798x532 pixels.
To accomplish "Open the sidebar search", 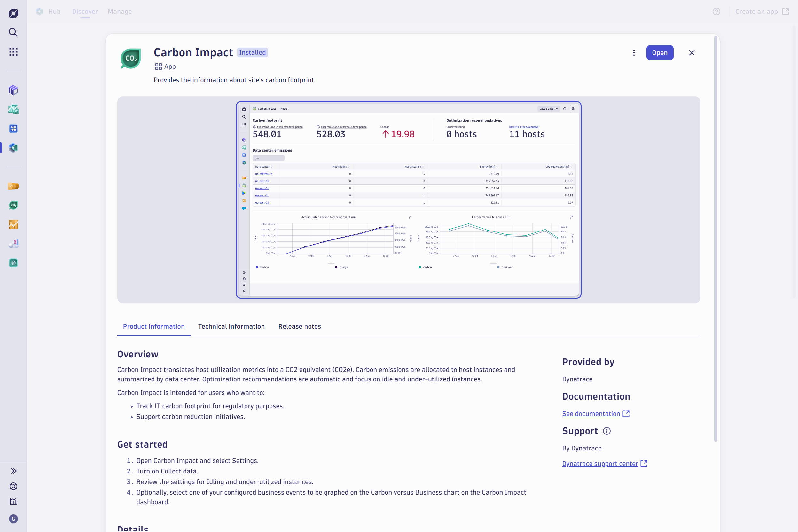I will tap(13, 32).
